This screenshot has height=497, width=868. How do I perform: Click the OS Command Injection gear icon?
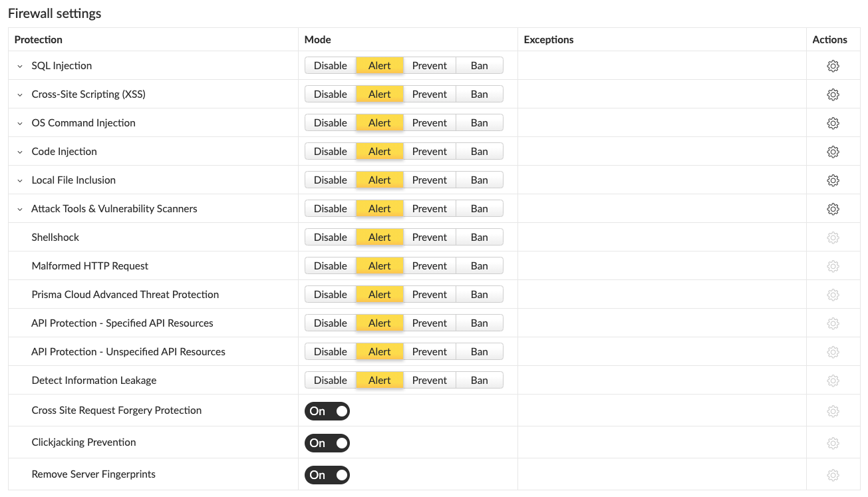point(833,123)
